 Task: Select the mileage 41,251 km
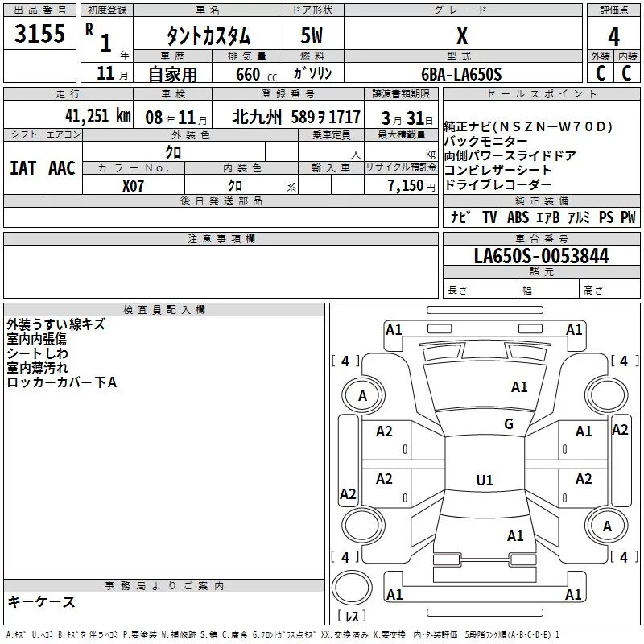coord(97,116)
